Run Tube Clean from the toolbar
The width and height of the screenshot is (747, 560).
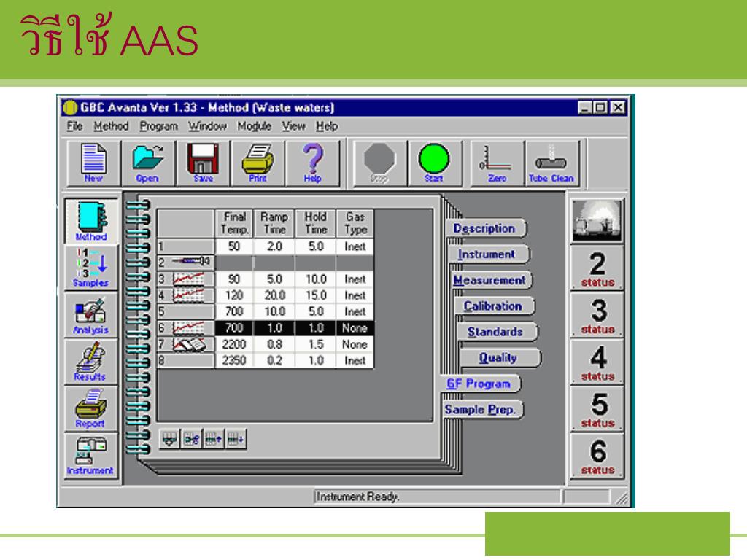click(551, 163)
